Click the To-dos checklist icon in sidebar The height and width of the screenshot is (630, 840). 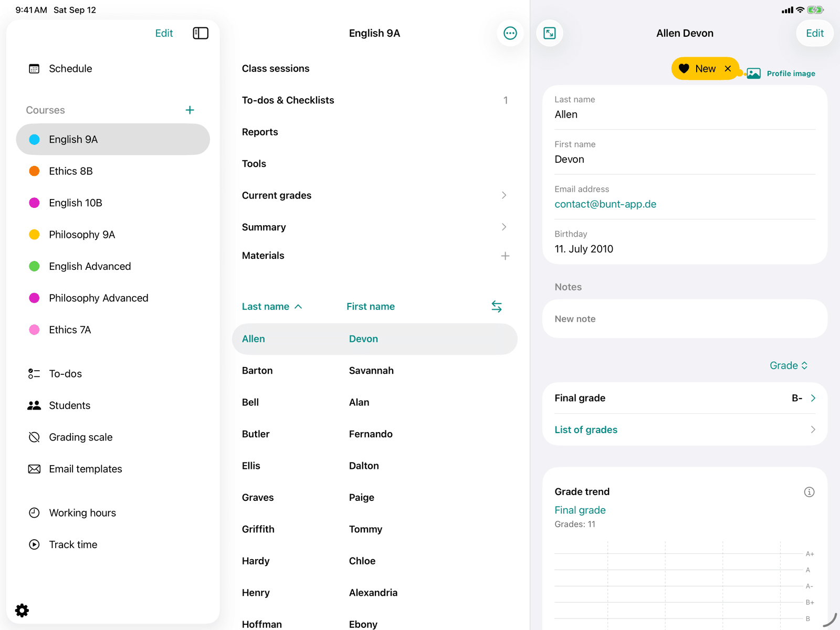click(x=34, y=374)
